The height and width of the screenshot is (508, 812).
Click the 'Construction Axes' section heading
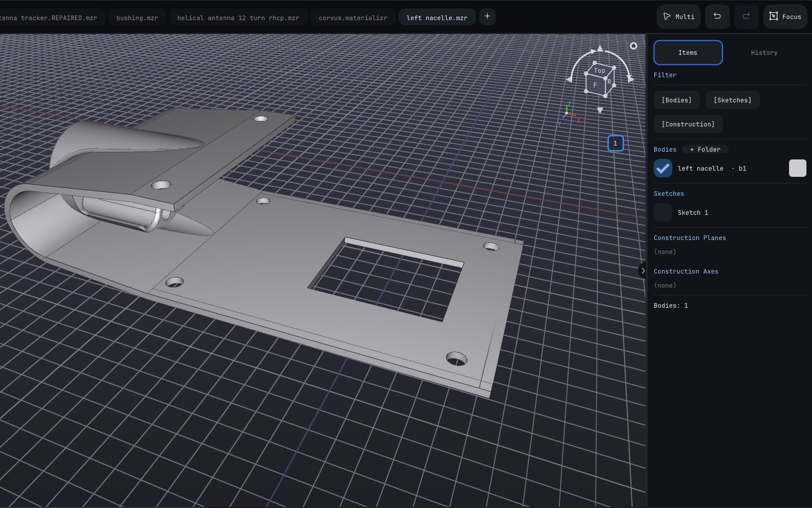[686, 271]
